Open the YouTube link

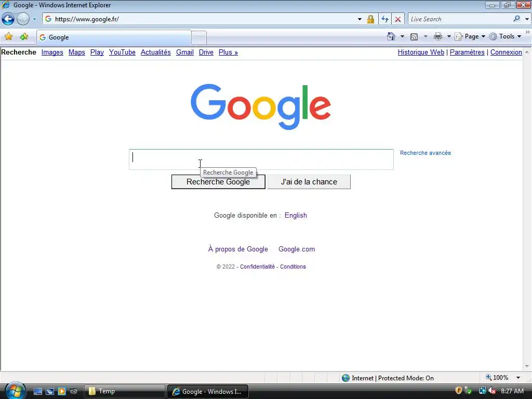coord(122,52)
